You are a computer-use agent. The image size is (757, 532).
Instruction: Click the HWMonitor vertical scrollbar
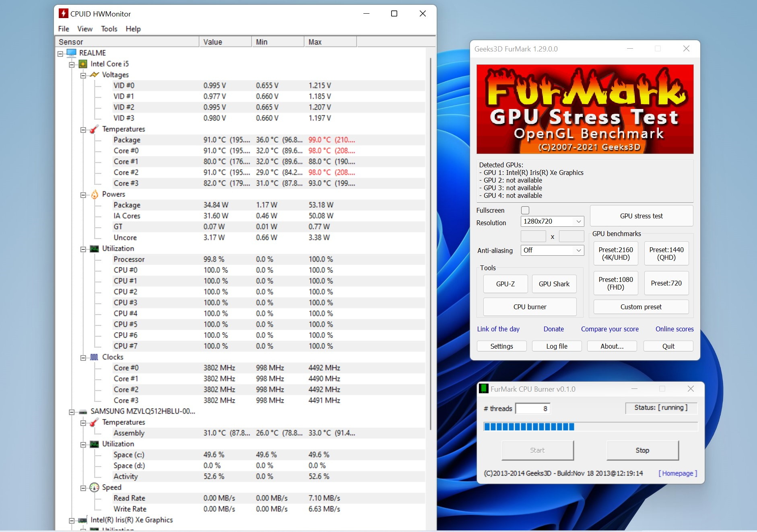coord(431,243)
